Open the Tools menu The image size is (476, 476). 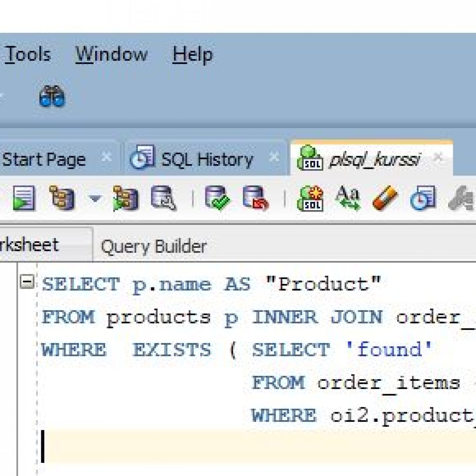(x=28, y=54)
